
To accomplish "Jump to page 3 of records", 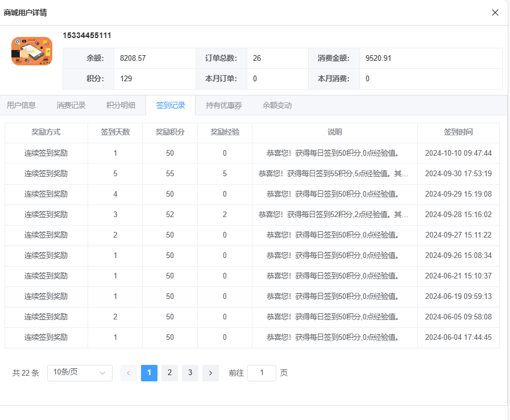I will pyautogui.click(x=190, y=373).
